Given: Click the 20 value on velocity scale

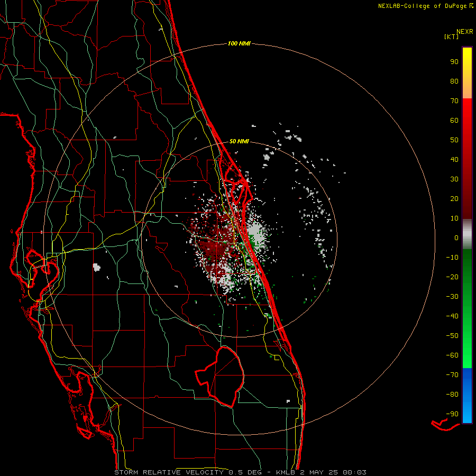Looking at the screenshot, I should click(x=454, y=199).
